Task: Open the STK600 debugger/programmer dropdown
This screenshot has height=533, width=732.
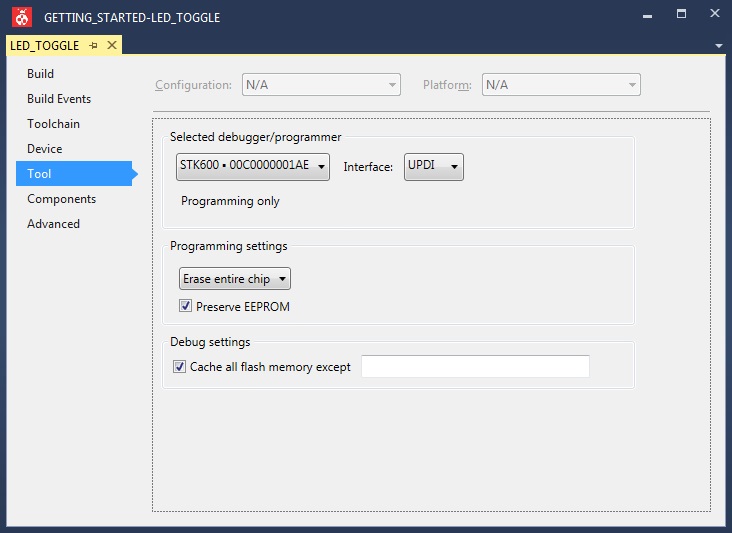Action: (x=253, y=167)
